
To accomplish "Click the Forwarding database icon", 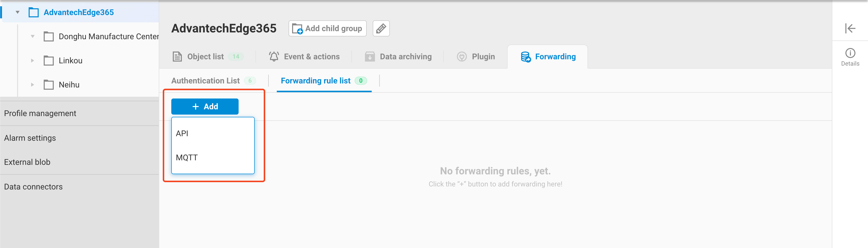I will tap(525, 57).
